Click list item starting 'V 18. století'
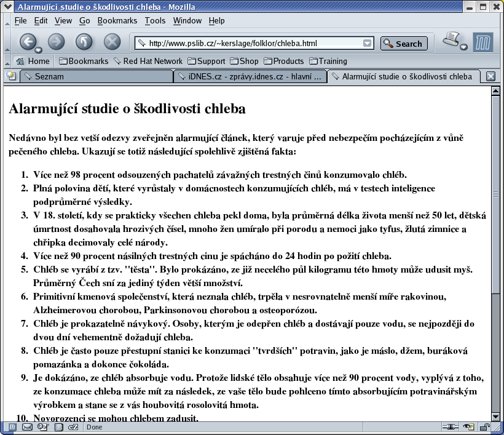Image resolution: width=504 pixels, height=435 pixels. pos(260,229)
